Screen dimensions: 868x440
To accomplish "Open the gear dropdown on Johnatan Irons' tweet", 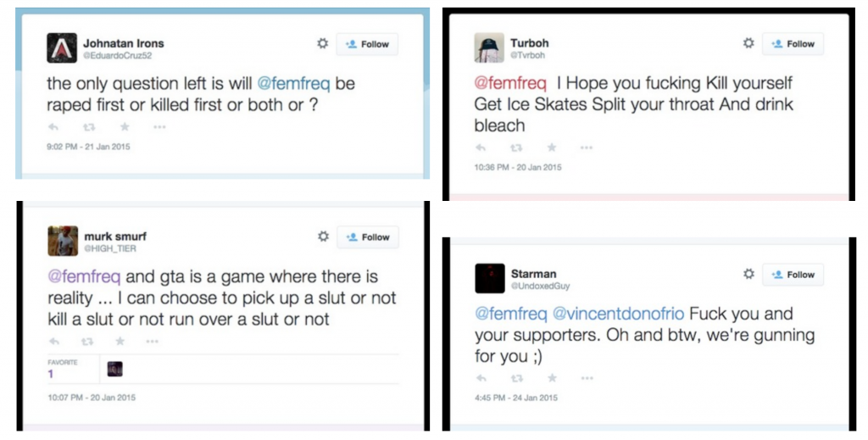I will [x=322, y=44].
